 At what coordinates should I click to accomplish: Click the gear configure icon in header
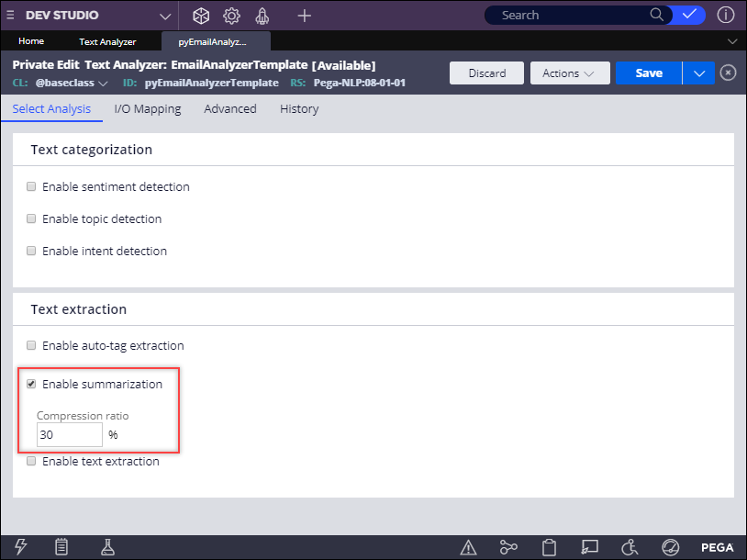231,16
